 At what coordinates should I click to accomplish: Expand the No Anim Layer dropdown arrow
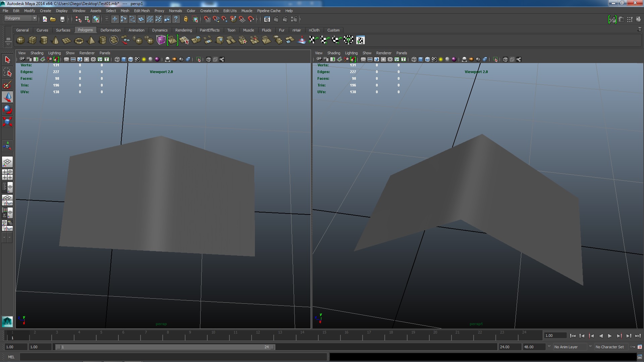pyautogui.click(x=549, y=347)
